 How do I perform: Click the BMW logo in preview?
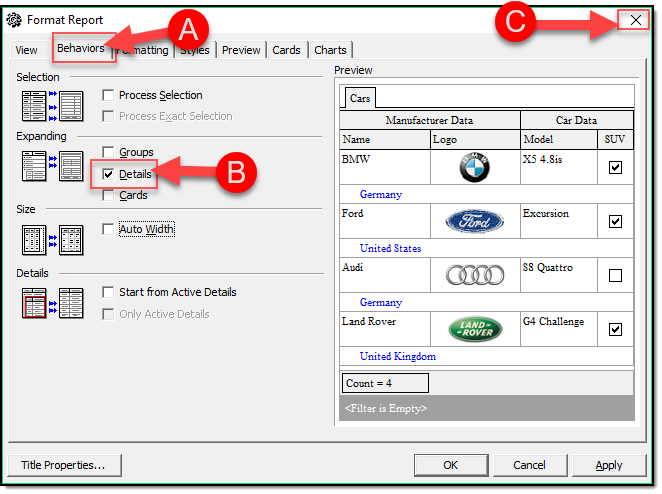click(x=475, y=168)
